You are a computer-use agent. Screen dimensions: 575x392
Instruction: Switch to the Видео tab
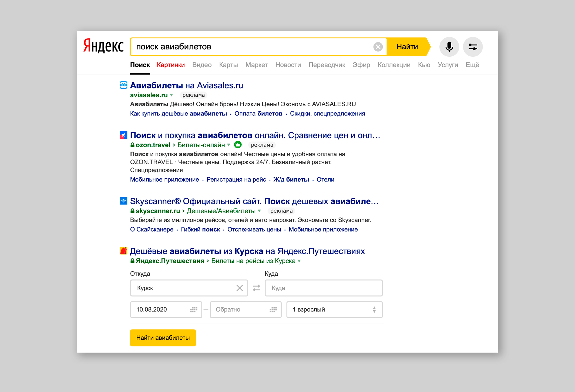coord(202,65)
